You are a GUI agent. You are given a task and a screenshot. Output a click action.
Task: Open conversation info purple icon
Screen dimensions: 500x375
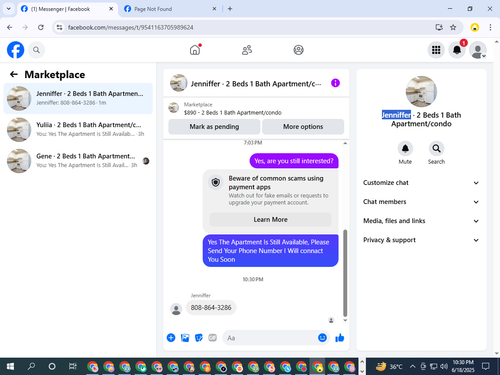coord(335,83)
